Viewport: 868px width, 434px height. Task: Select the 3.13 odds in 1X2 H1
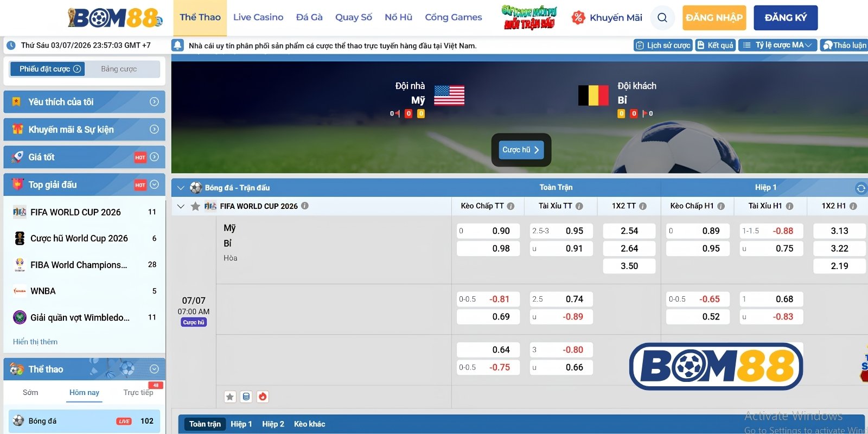(839, 231)
